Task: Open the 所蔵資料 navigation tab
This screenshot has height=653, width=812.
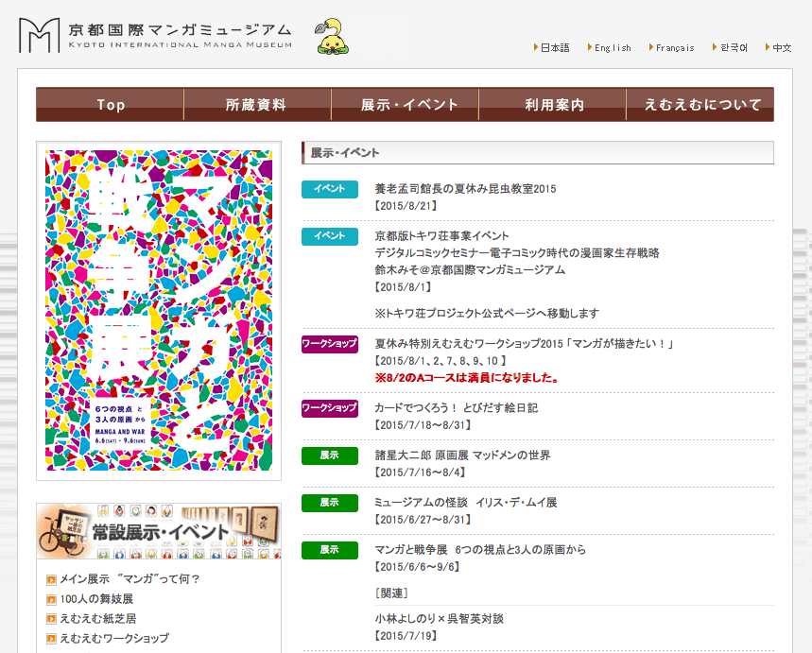Action: coord(257,105)
